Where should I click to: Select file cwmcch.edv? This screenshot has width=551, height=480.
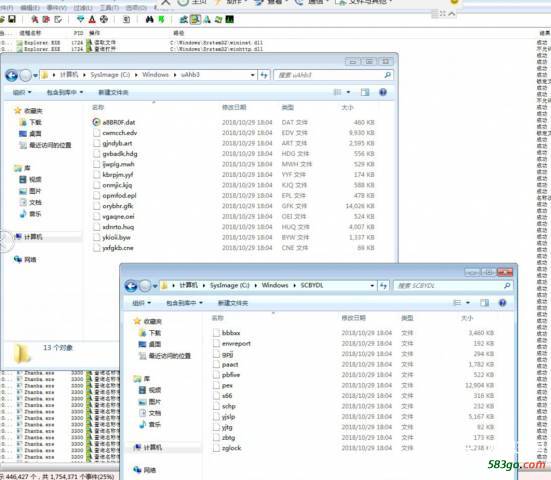tap(119, 133)
